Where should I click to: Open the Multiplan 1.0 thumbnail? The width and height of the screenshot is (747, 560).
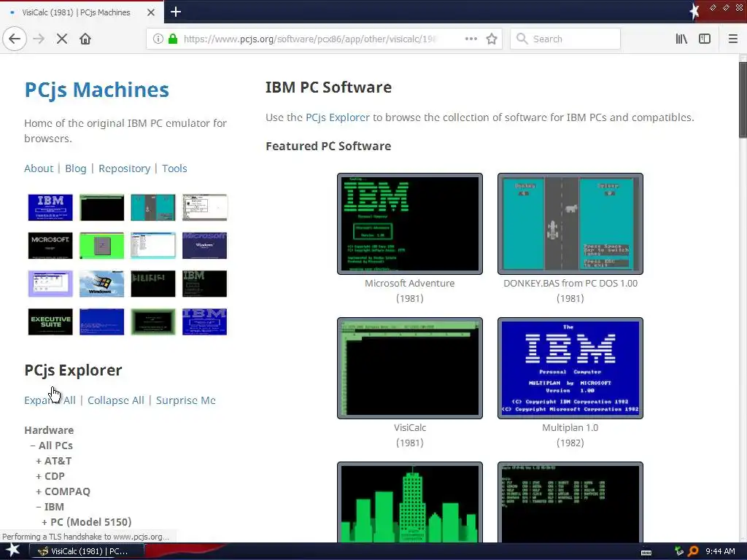(570, 368)
